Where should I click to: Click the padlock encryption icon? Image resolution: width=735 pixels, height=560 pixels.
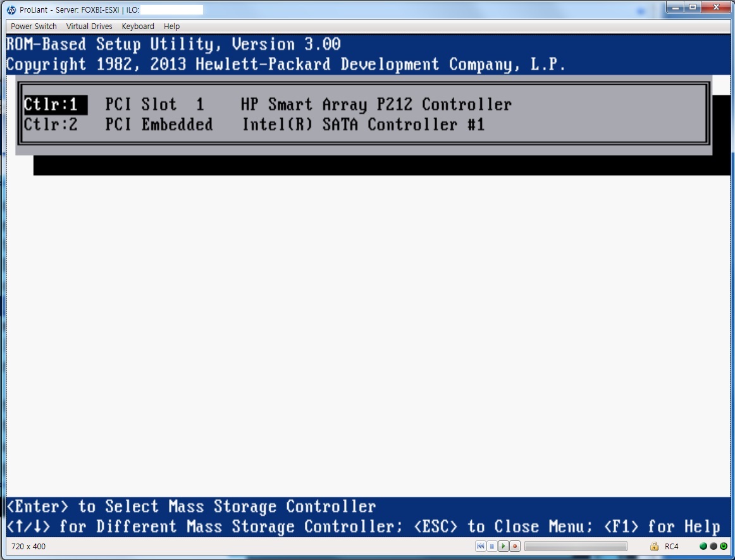[x=655, y=546]
